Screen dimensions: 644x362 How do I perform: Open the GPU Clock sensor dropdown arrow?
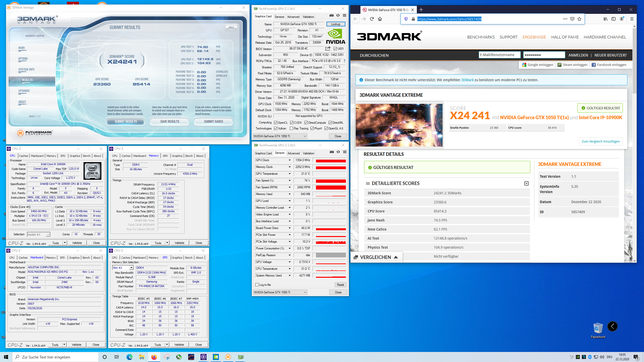tap(290, 160)
